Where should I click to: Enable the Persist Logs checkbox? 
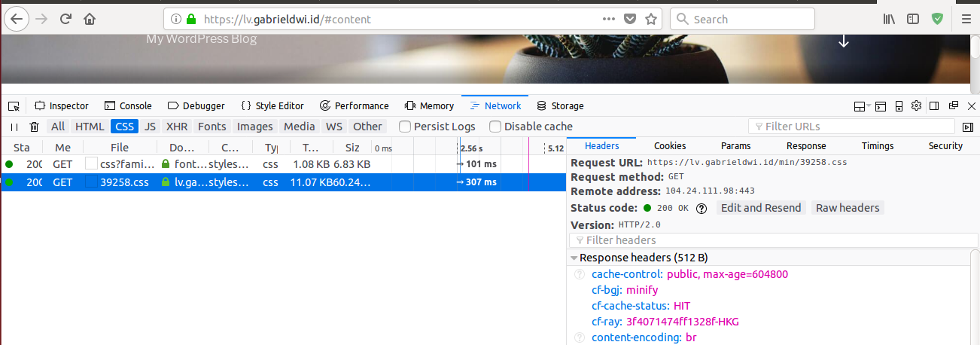[405, 127]
